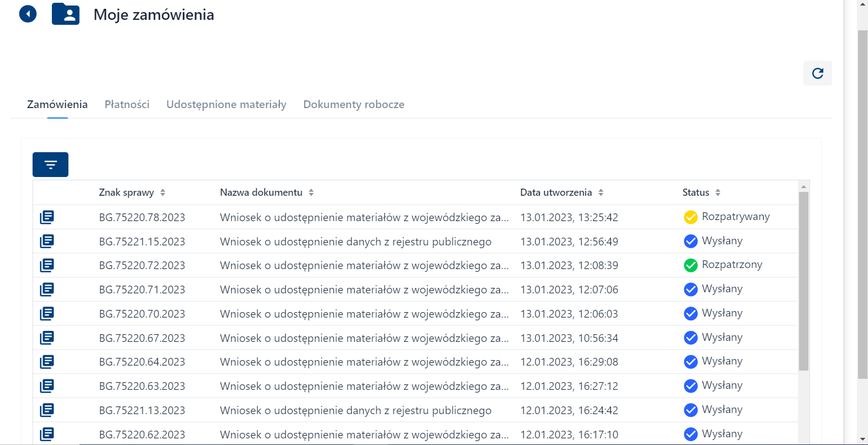Image resolution: width=868 pixels, height=445 pixels.
Task: Sort by Nazwa dokumentu column
Action: pos(311,192)
